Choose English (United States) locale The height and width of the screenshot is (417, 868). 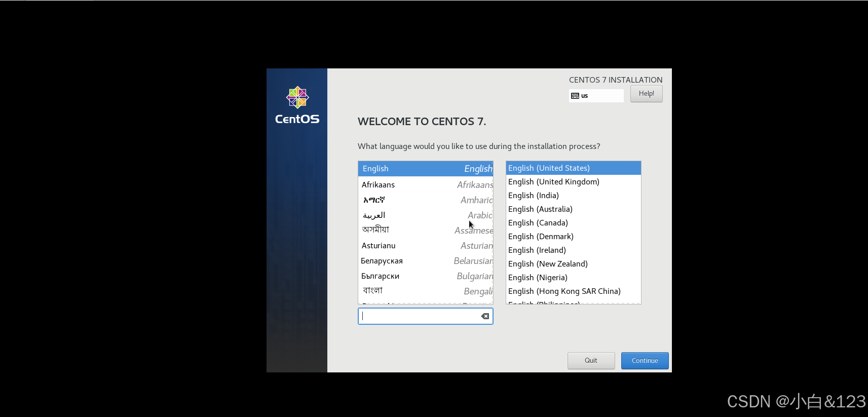[573, 168]
